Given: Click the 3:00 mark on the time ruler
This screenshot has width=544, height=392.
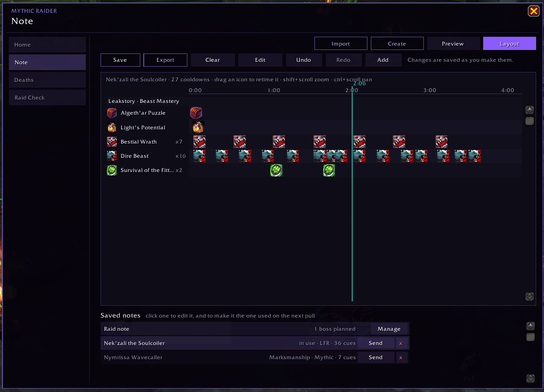Looking at the screenshot, I should [430, 91].
